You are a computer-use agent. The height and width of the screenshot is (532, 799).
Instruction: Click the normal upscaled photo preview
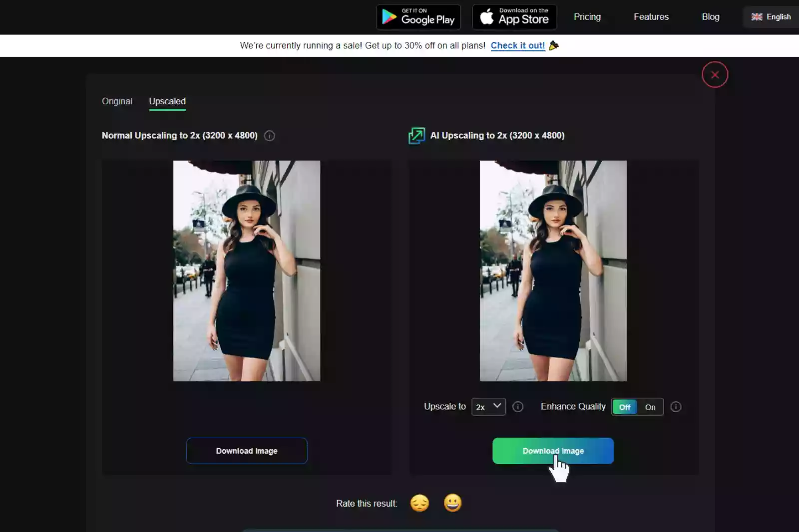247,270
